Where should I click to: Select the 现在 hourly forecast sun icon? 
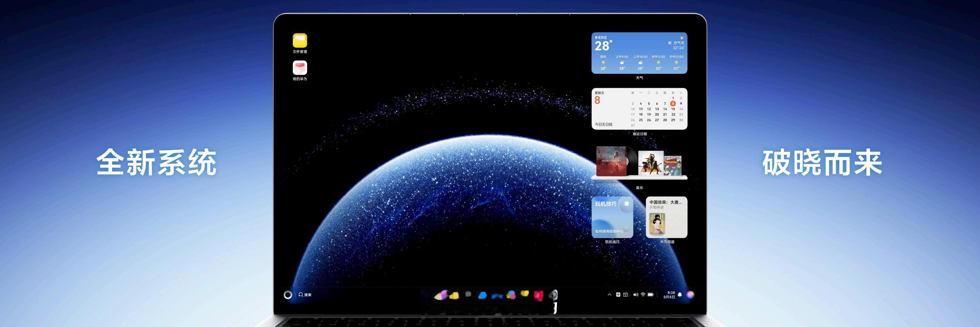pos(603,62)
